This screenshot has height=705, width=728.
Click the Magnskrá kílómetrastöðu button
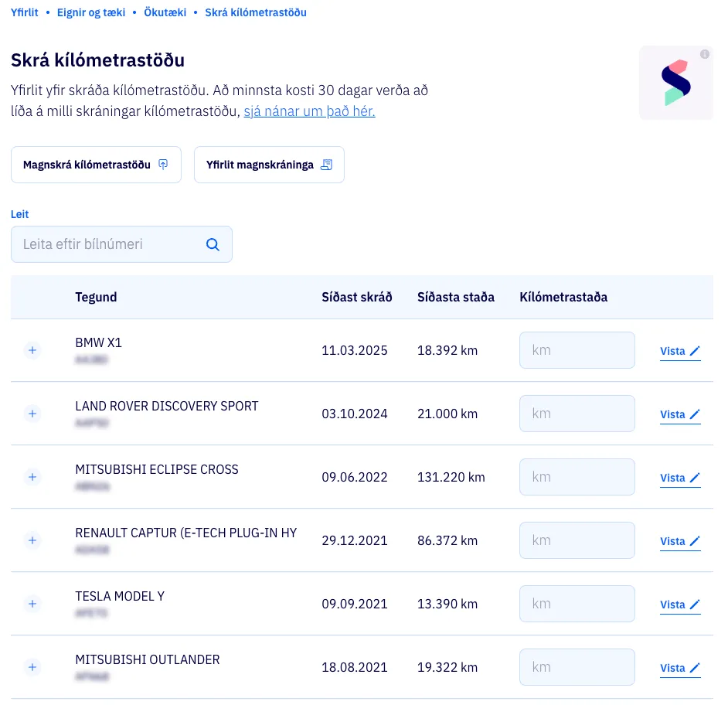pyautogui.click(x=96, y=165)
